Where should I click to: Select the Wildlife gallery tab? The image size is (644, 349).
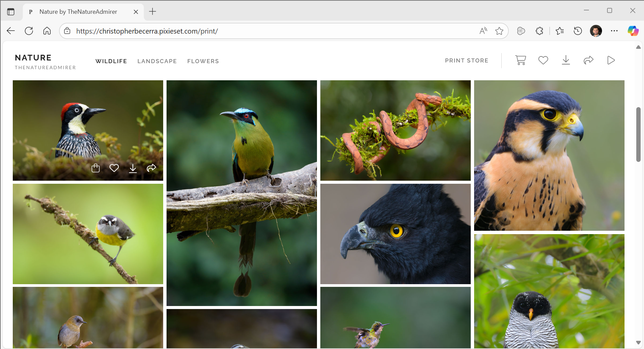(111, 61)
